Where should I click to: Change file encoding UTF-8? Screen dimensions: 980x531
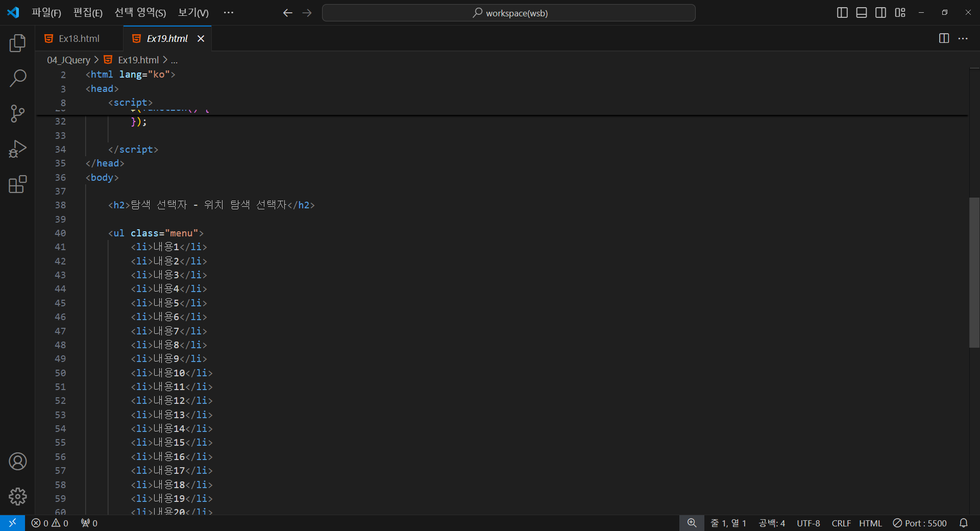(x=808, y=523)
